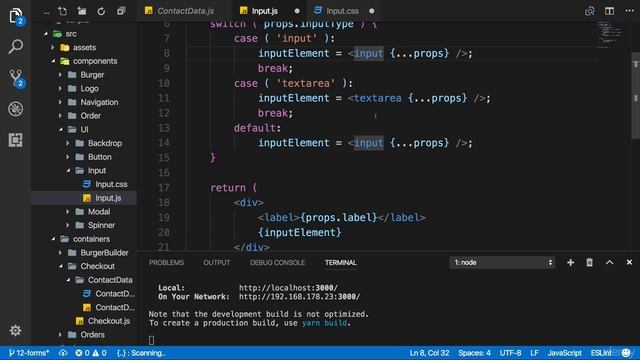This screenshot has height=360, width=640.
Task: Change line ending via 'LF' status item
Action: (534, 353)
